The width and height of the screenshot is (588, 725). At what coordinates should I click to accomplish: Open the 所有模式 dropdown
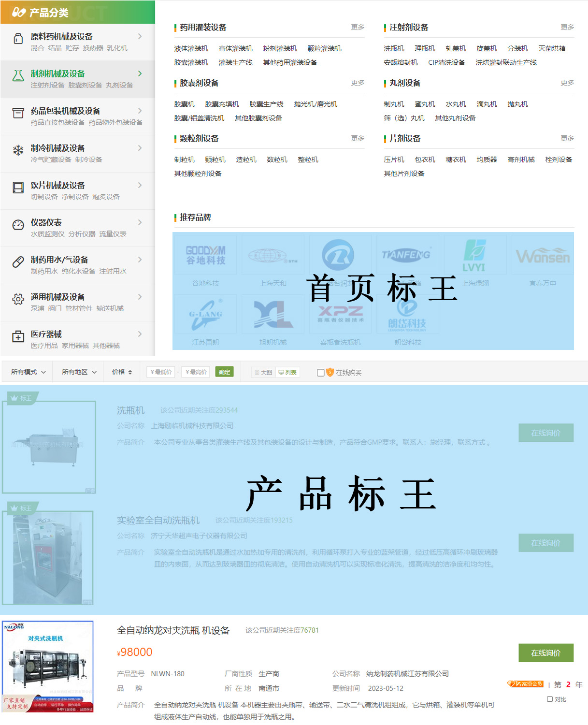28,372
